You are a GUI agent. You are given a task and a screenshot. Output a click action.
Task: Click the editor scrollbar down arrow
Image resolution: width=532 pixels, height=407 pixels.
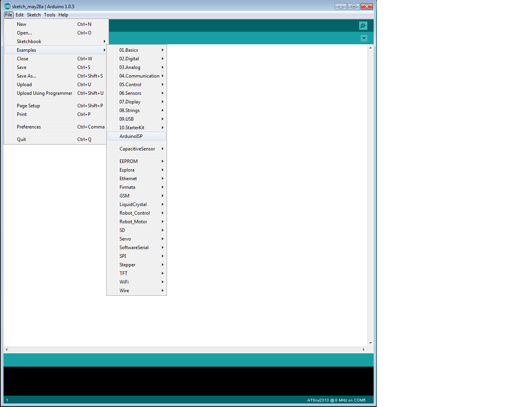[x=370, y=343]
